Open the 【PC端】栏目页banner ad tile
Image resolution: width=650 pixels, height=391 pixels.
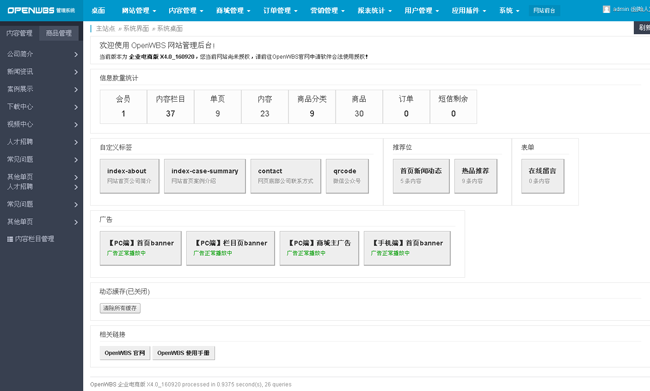230,248
